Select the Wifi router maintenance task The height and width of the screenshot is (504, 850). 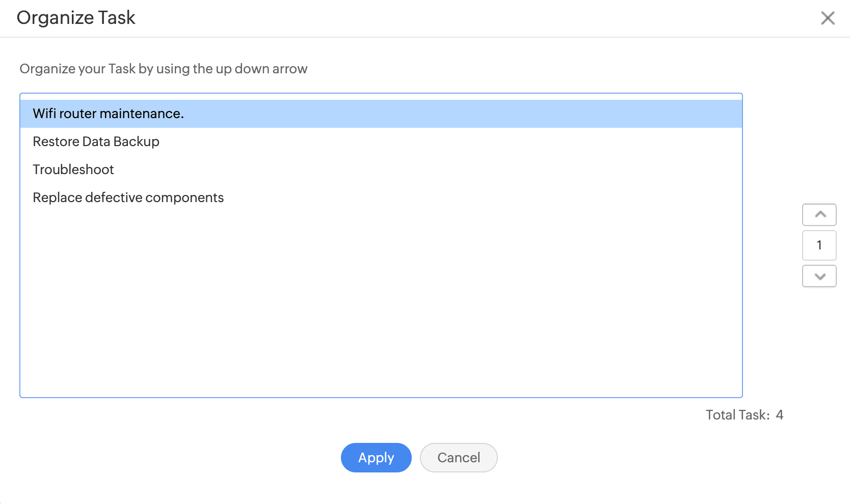pos(108,114)
